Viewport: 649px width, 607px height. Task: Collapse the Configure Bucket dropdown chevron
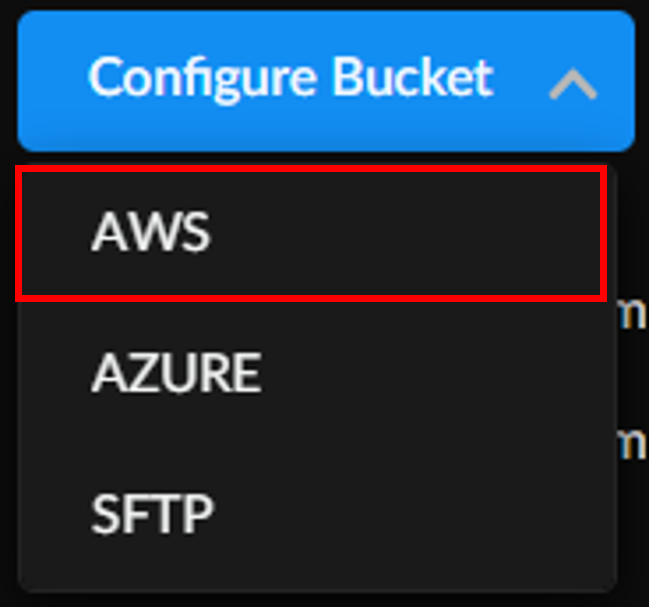tap(573, 86)
